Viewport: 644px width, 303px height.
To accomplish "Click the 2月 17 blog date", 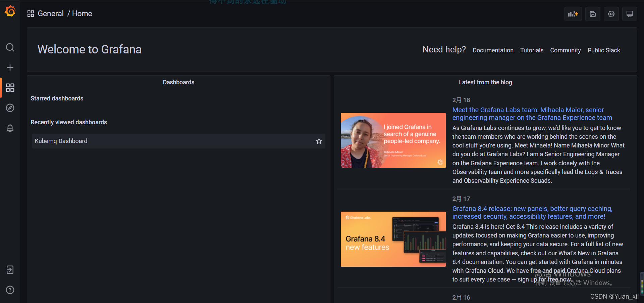I will pyautogui.click(x=461, y=199).
